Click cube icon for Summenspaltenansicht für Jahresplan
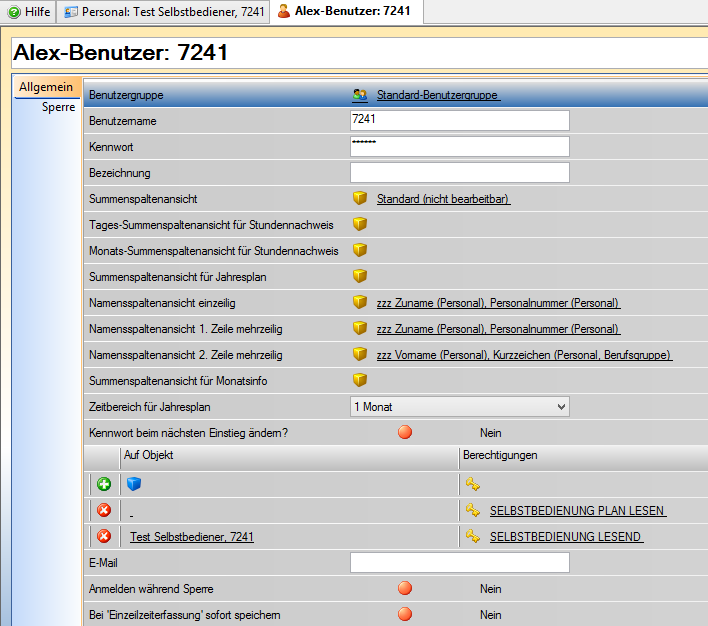 click(360, 276)
